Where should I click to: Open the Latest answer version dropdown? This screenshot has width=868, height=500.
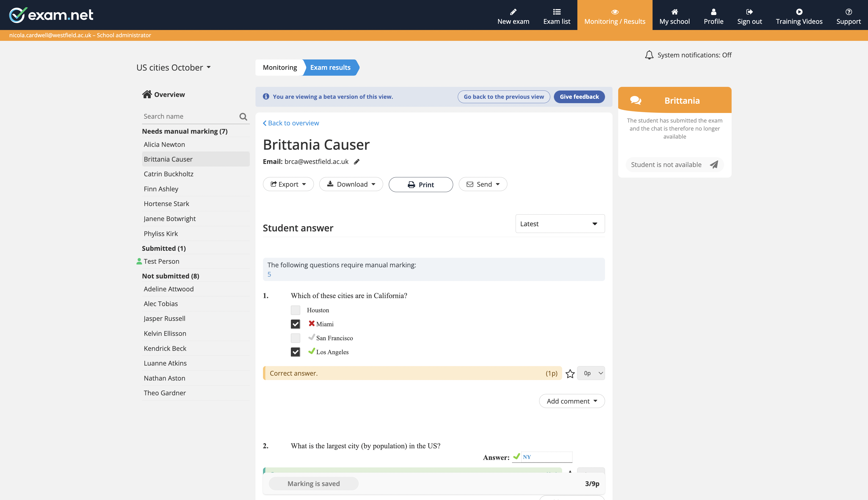coord(560,224)
